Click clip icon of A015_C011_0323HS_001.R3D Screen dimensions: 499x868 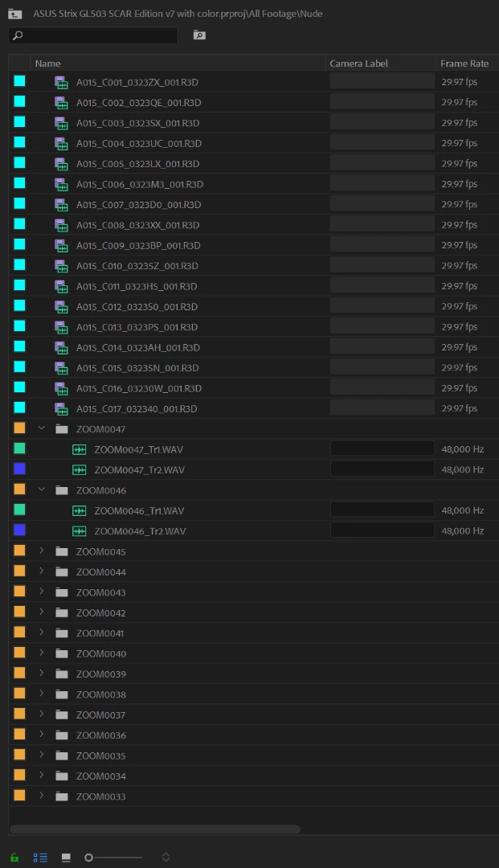pos(61,287)
